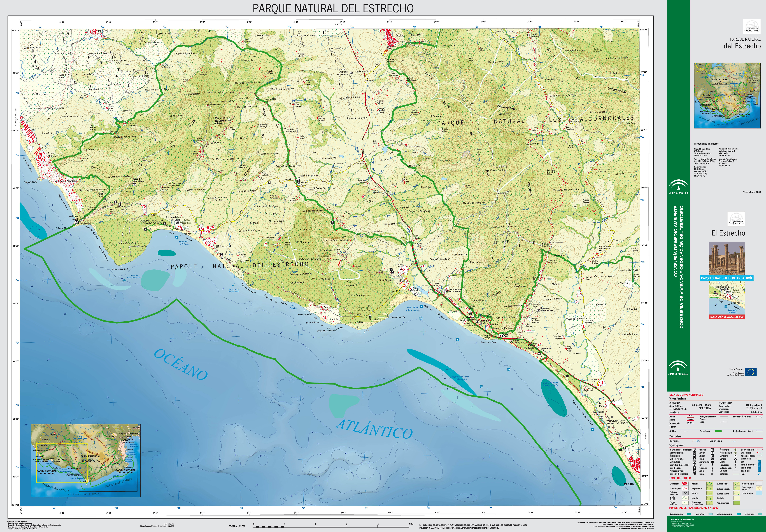
Task: Click the Vegetación riparia green swatch
Action: tap(737, 503)
